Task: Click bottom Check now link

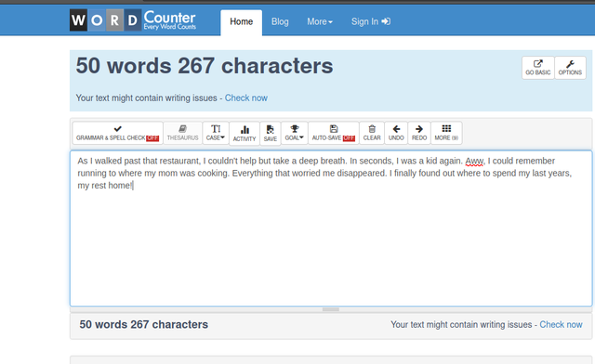Action: (561, 325)
